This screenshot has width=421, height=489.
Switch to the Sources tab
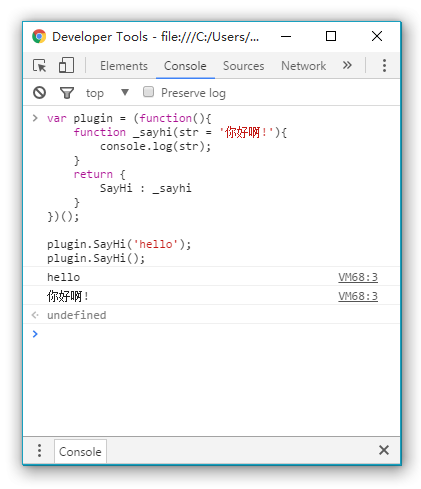[x=243, y=66]
